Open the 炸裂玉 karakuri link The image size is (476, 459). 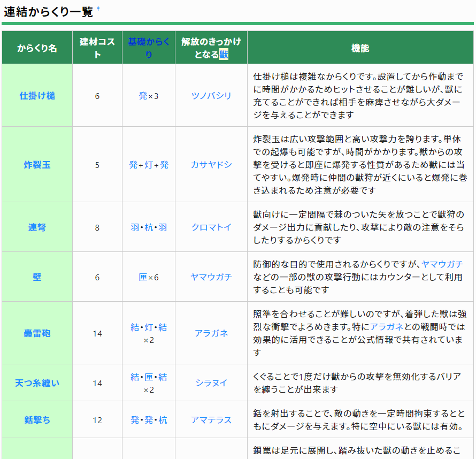point(36,164)
